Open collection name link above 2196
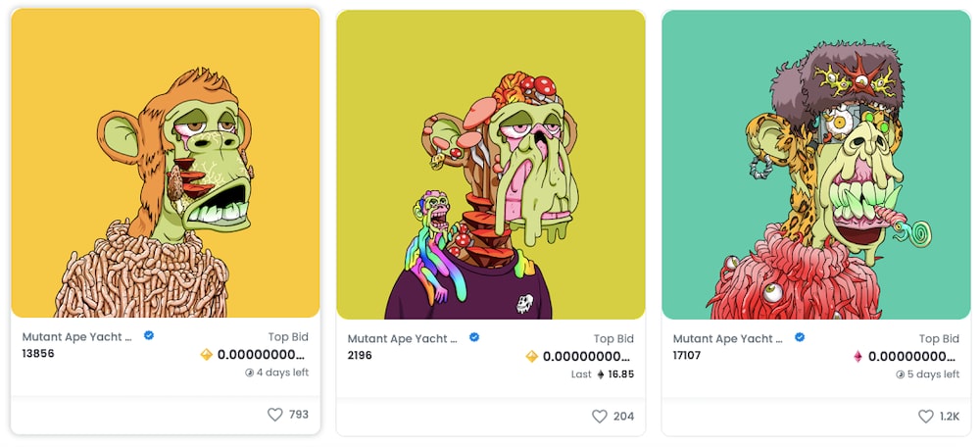The height and width of the screenshot is (447, 980). point(403,338)
